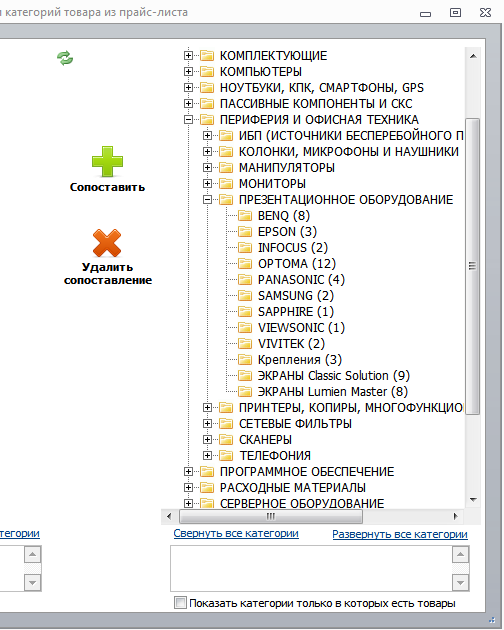504x630 pixels.
Task: Select the SAPPHIRE (1) category
Action: point(296,312)
